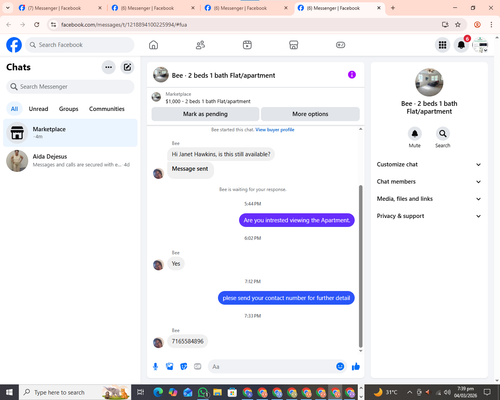Click the address bar URL
Viewport: 500px width, 400px height.
124,25
